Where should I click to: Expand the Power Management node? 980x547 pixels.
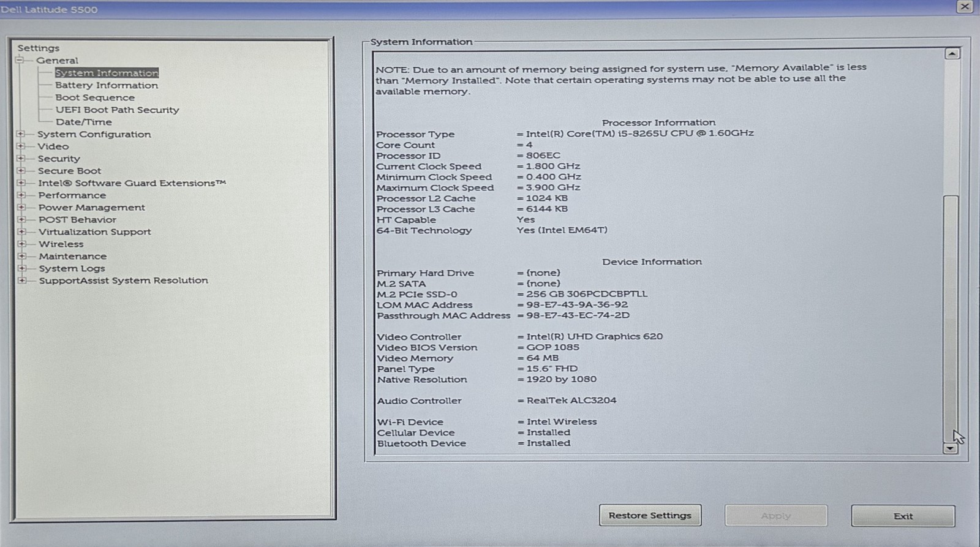coord(21,207)
